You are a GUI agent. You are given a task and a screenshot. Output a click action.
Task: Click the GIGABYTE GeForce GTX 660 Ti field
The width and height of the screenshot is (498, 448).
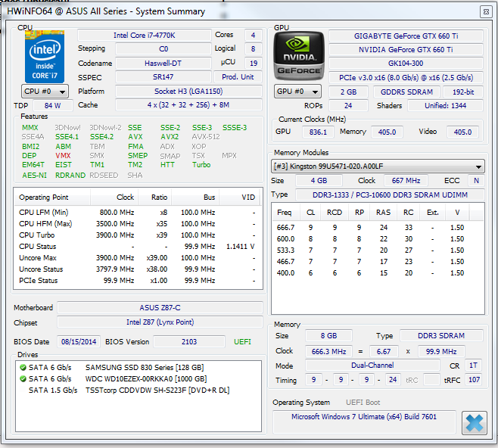[406, 36]
